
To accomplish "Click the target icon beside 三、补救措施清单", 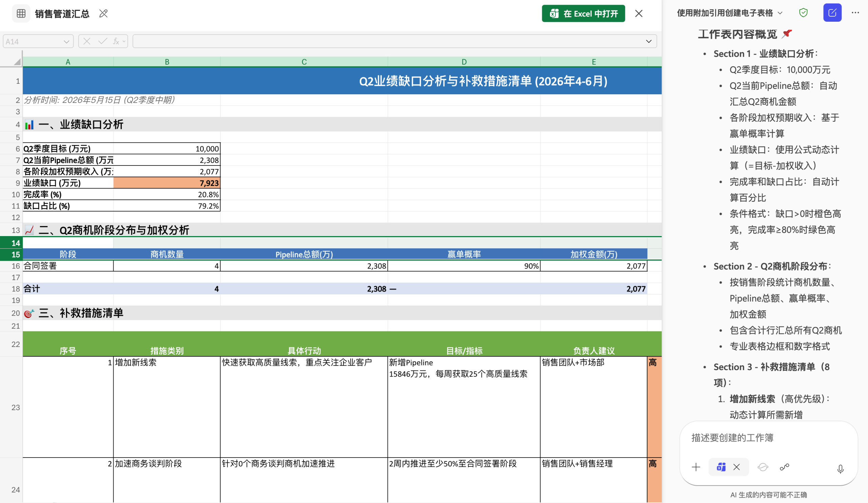I will click(29, 313).
